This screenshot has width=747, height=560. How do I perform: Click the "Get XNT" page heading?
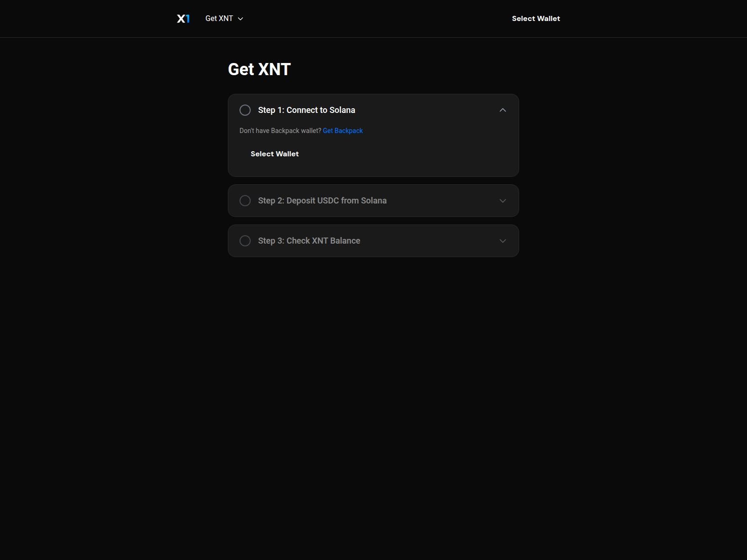(259, 70)
